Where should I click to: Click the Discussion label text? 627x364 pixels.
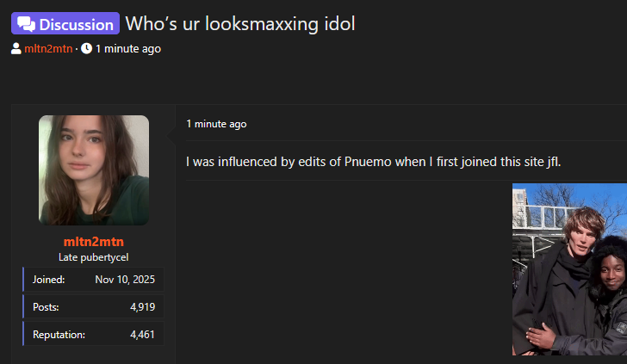coord(77,25)
